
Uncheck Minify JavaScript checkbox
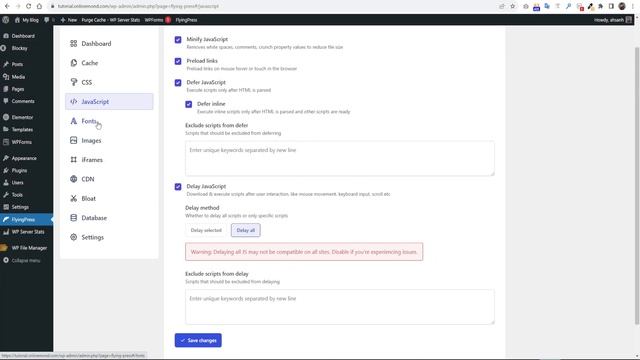(x=178, y=40)
